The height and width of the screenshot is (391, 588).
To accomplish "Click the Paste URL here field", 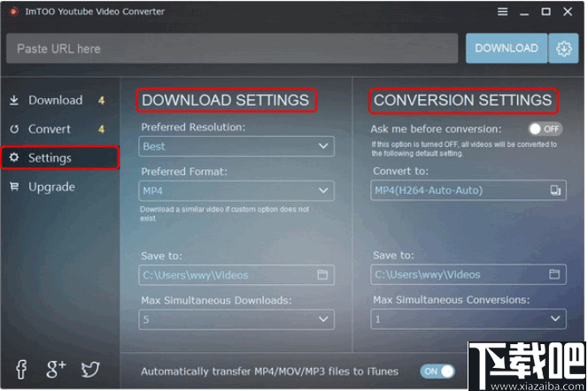I will click(232, 49).
